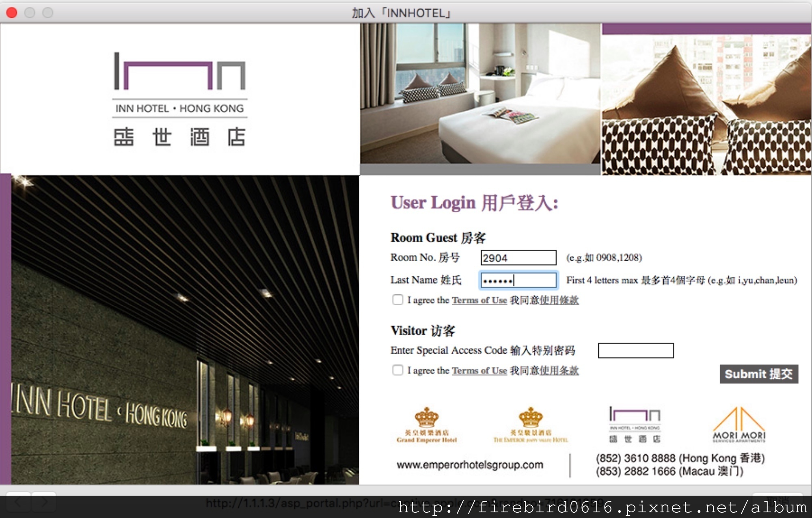812x518 pixels.
Task: Click the brown pillows photo
Action: tap(706, 104)
